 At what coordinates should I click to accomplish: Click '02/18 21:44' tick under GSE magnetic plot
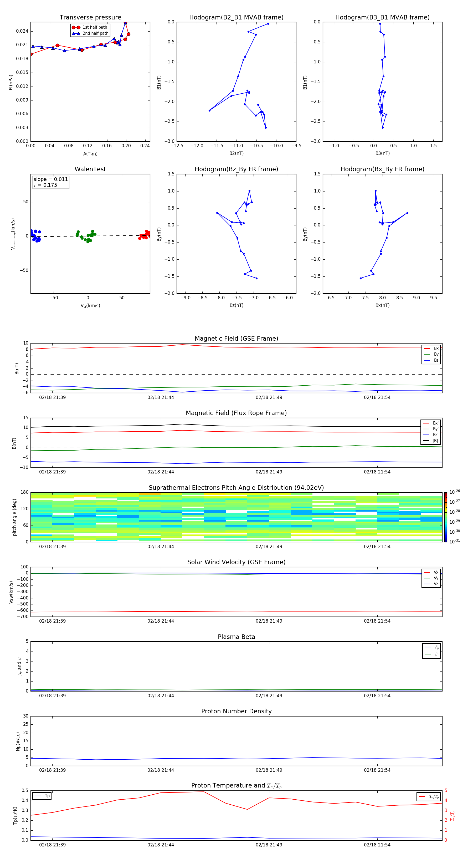[x=161, y=397]
